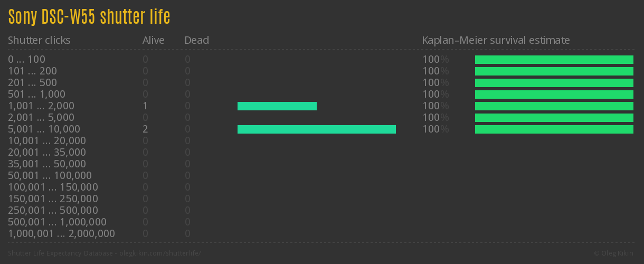644x264 pixels.
Task: Select the Alive column header
Action: pyautogui.click(x=153, y=40)
